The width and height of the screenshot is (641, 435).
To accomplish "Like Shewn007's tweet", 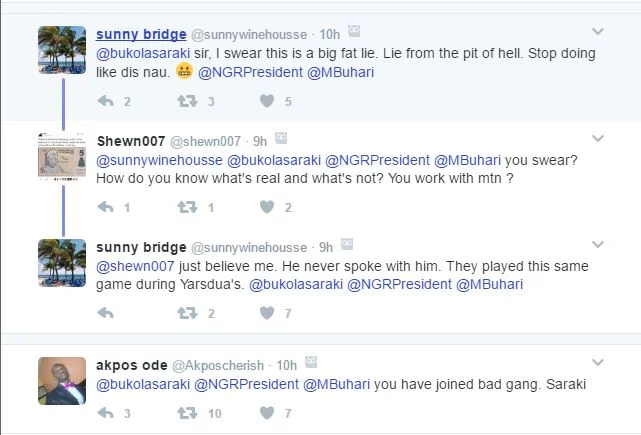I will click(267, 207).
